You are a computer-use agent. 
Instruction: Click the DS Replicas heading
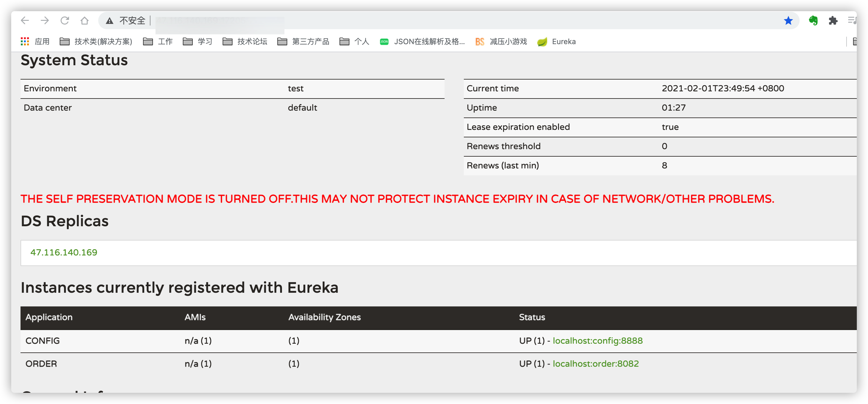tap(65, 221)
